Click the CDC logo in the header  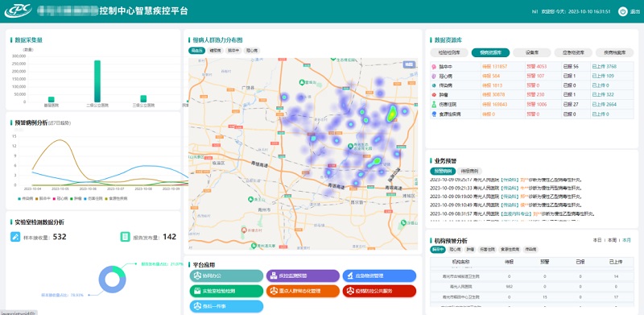(x=18, y=11)
